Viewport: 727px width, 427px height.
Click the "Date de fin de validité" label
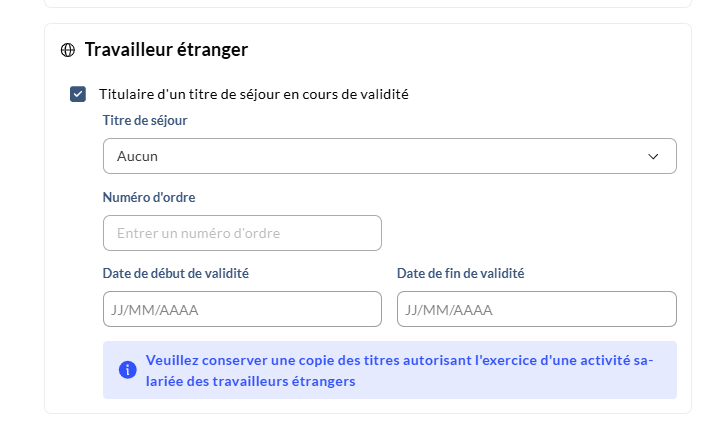pyautogui.click(x=461, y=272)
